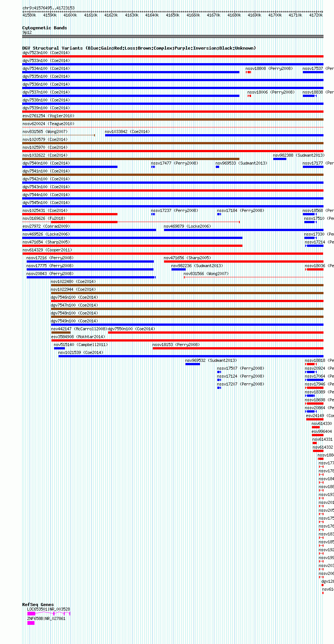Click the chr9:41576495..41723153 region label
Image resolution: width=334 pixels, height=644 pixels.
pos(48,8)
